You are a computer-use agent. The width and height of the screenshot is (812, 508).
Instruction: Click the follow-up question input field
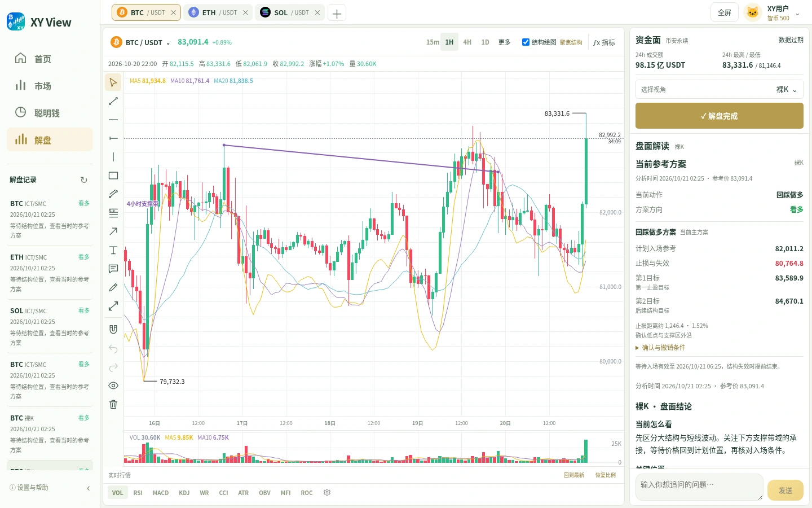click(x=699, y=487)
